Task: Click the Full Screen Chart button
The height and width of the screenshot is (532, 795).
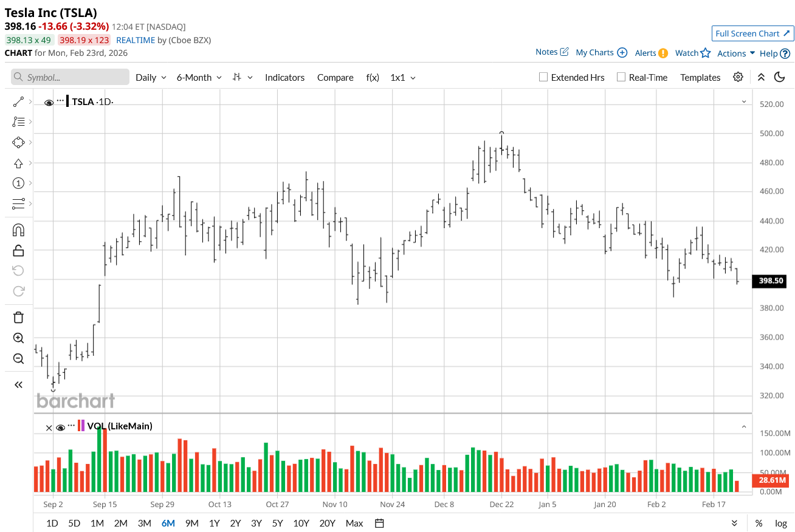Action: pos(753,33)
